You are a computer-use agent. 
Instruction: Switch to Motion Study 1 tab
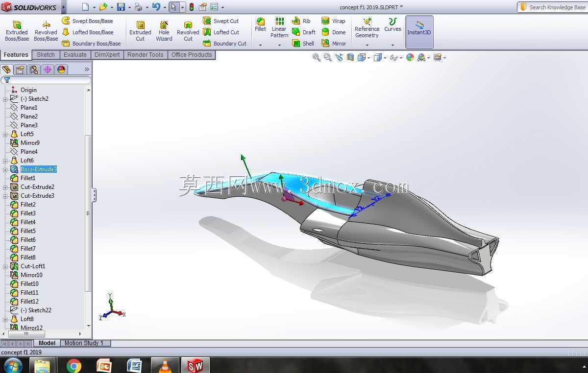[84, 343]
